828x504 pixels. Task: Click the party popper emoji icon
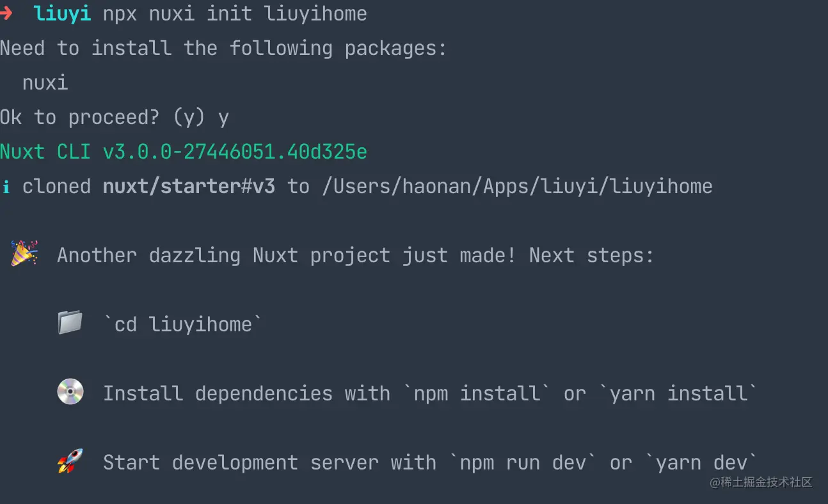click(x=24, y=254)
